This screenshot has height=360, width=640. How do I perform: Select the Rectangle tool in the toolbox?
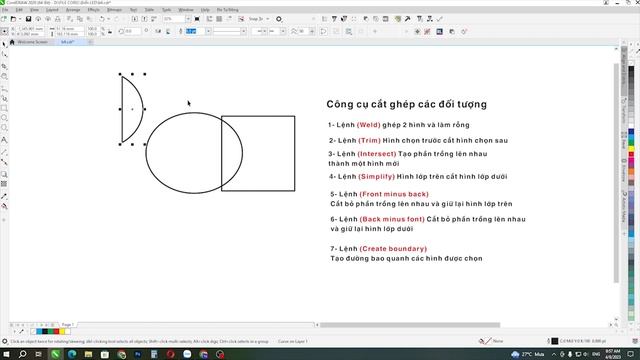point(4,108)
